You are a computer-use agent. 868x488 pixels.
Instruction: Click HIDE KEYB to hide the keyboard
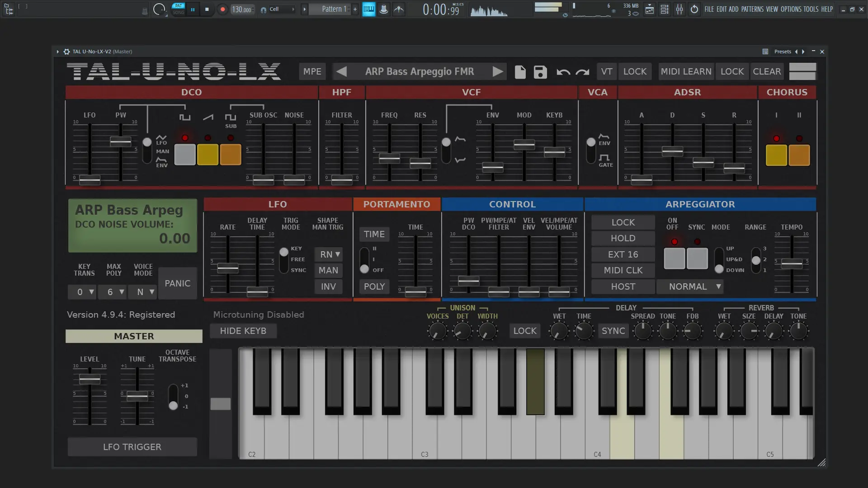pos(243,331)
